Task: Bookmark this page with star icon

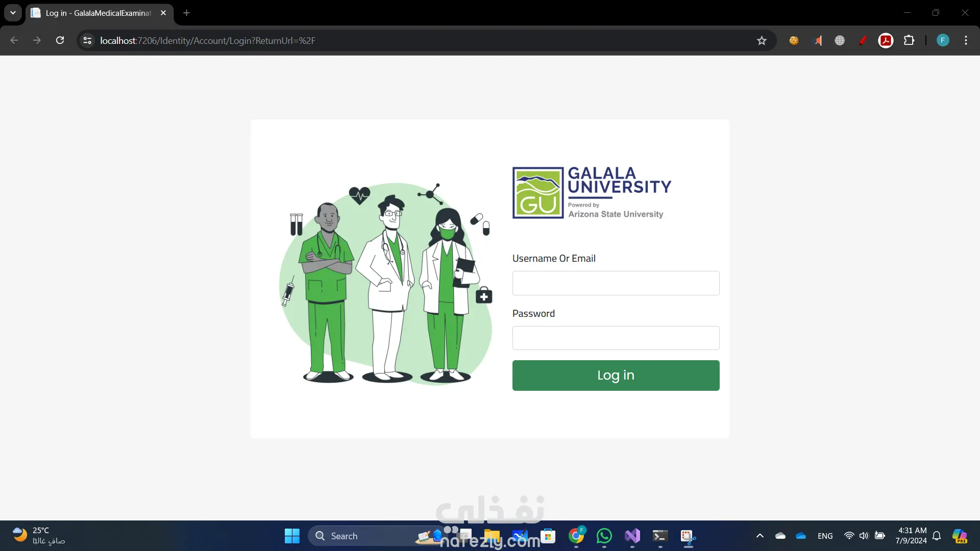Action: tap(762, 41)
